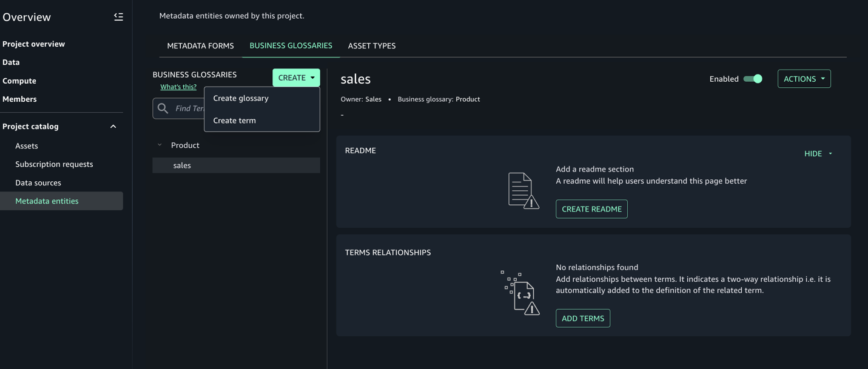The height and width of the screenshot is (369, 868).
Task: Choose Create term from menu
Action: (x=235, y=121)
